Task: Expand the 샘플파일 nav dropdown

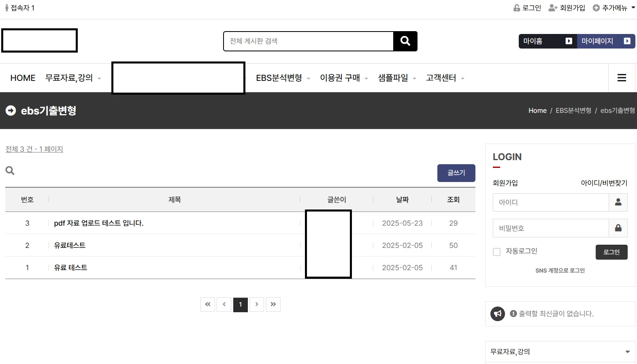Action: [x=414, y=78]
